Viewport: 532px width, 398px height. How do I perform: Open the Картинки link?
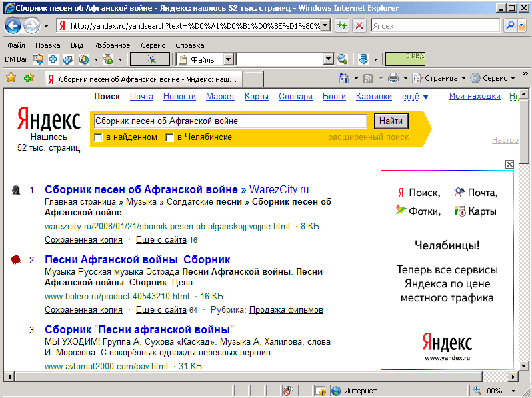click(x=374, y=97)
